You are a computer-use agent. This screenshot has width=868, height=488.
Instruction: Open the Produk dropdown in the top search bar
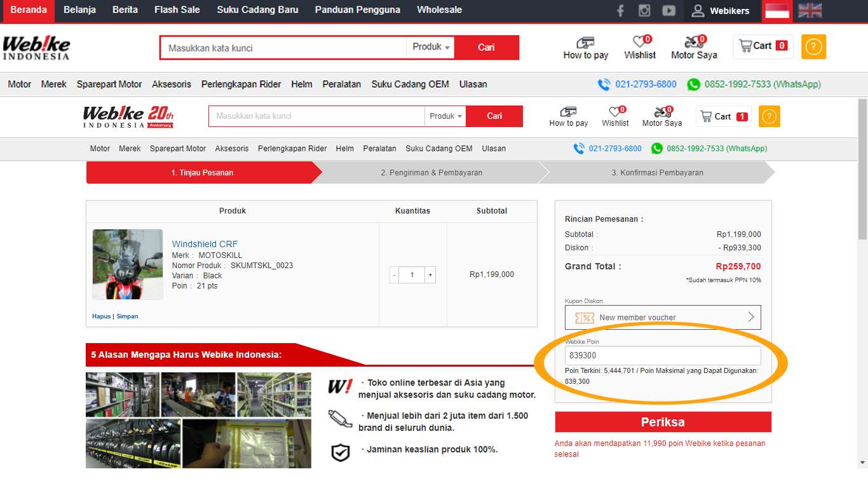point(431,47)
